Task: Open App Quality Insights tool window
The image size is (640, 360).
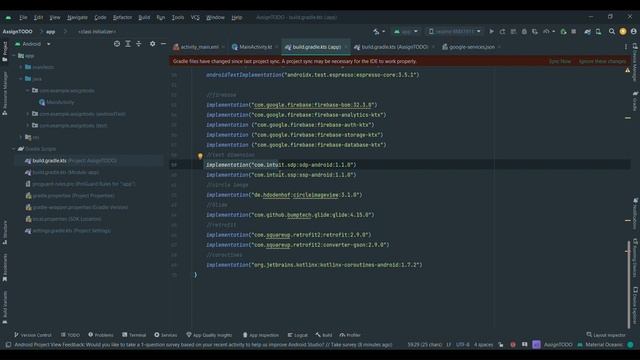Action: (x=209, y=335)
